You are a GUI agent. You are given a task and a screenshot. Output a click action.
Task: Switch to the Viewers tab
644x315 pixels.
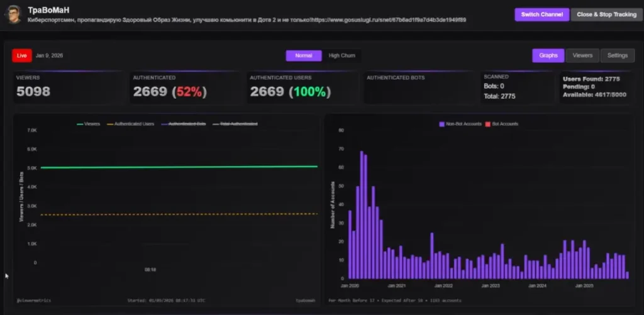pos(582,55)
